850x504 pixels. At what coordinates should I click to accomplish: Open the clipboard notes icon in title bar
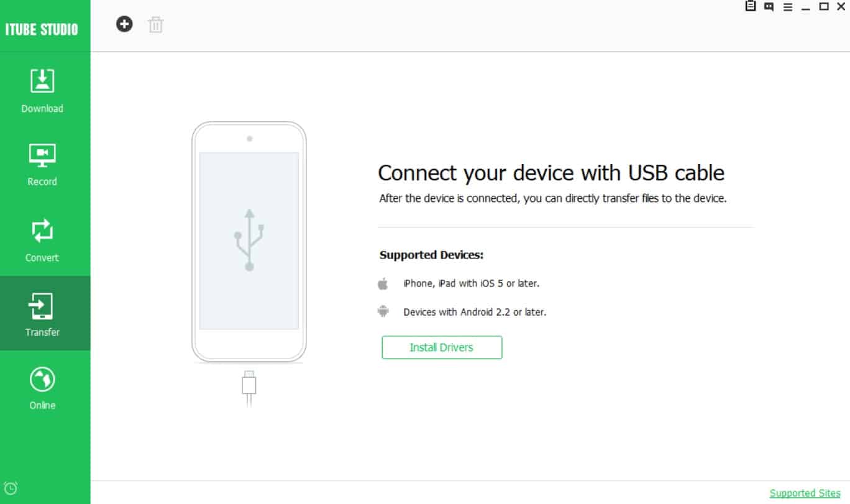pyautogui.click(x=751, y=6)
